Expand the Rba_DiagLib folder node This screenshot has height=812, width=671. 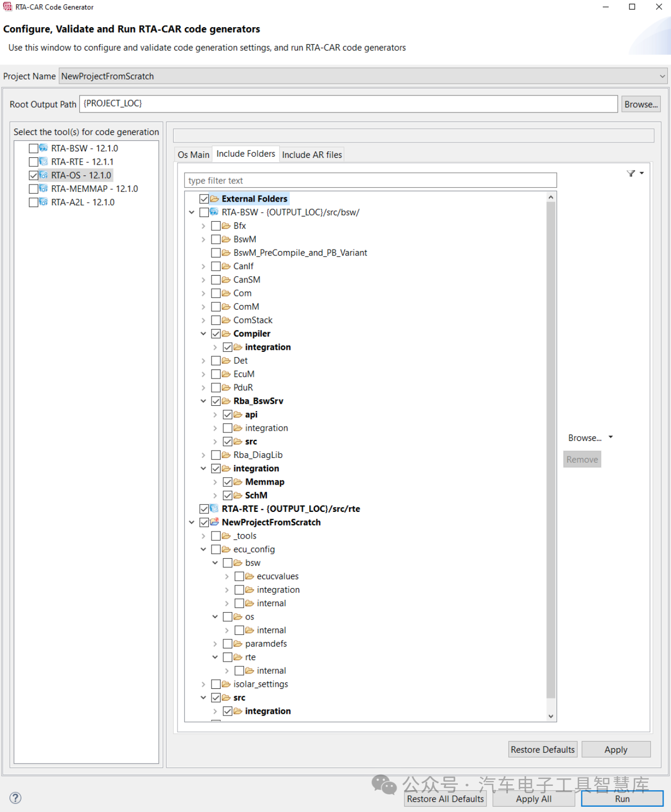[204, 455]
